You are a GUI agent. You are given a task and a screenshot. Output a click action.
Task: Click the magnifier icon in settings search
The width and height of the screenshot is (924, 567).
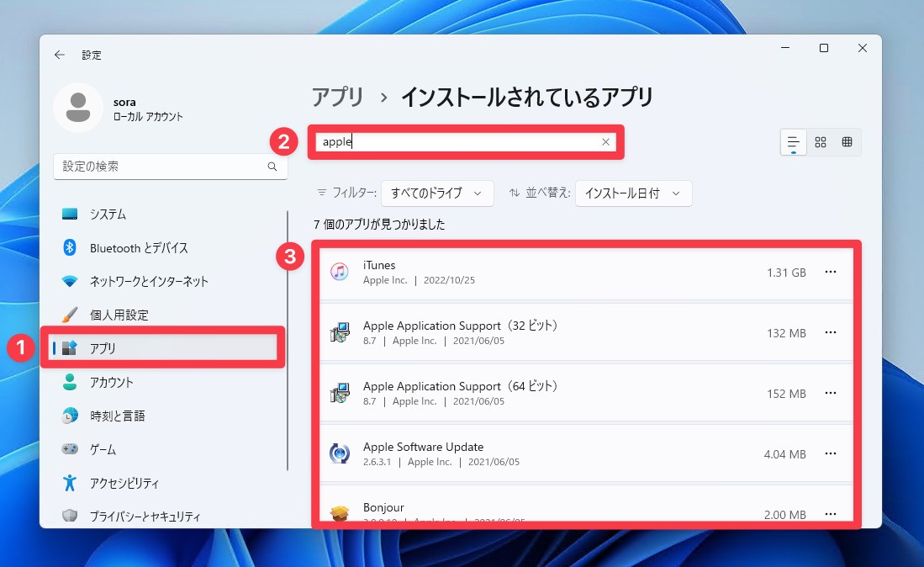[x=272, y=167]
